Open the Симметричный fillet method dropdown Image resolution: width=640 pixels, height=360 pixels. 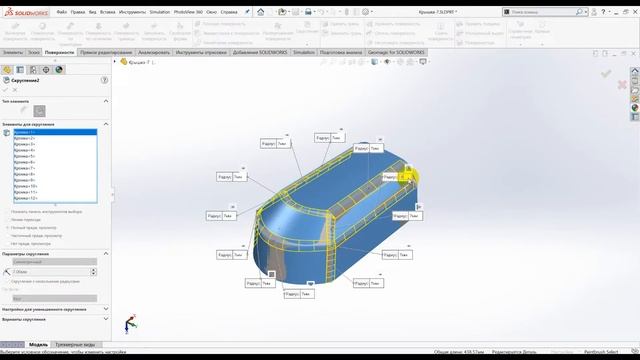[x=55, y=262]
